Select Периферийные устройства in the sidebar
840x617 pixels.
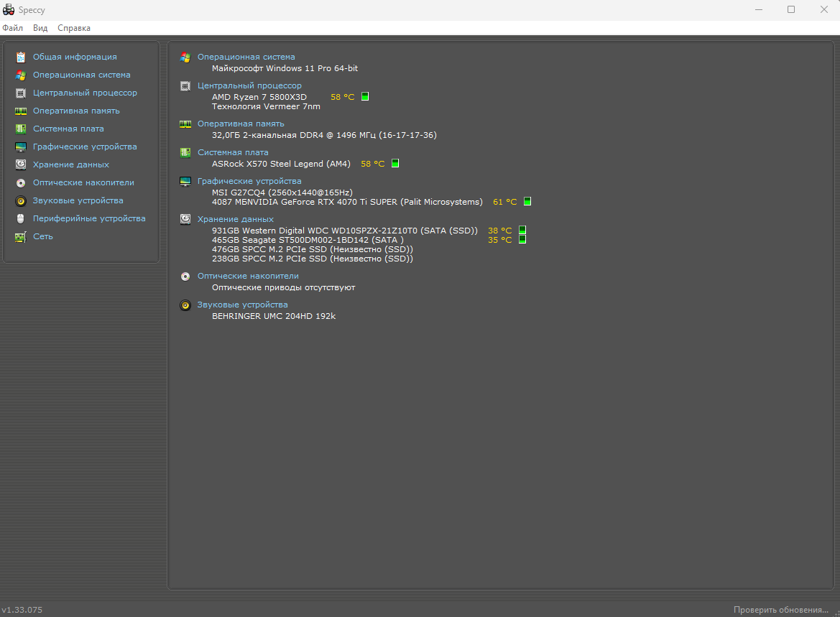coord(89,218)
